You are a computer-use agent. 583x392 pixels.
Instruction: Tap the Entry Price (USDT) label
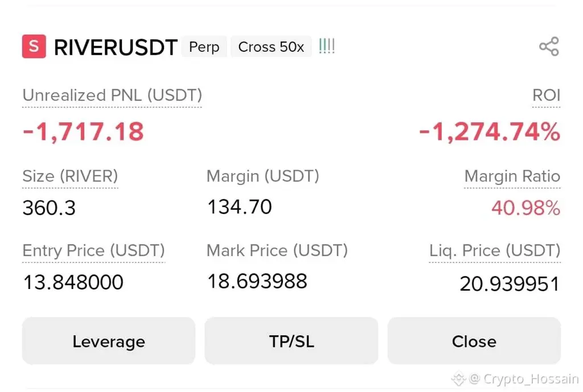(x=93, y=250)
